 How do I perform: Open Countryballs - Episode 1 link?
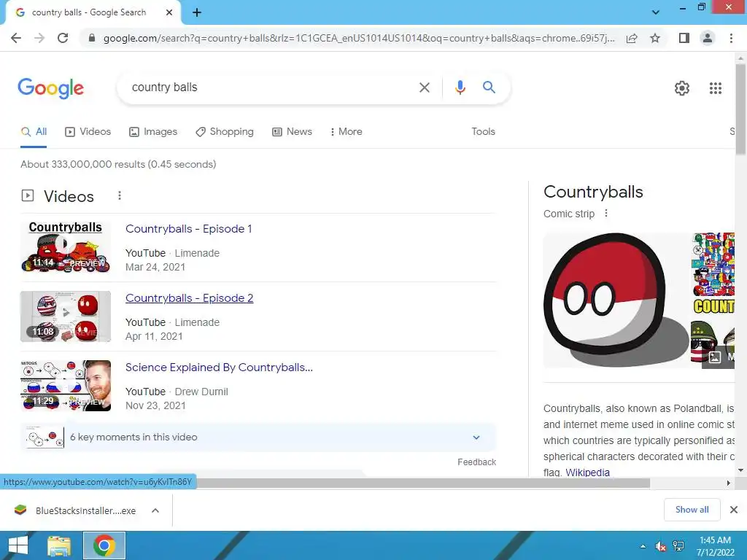189,229
